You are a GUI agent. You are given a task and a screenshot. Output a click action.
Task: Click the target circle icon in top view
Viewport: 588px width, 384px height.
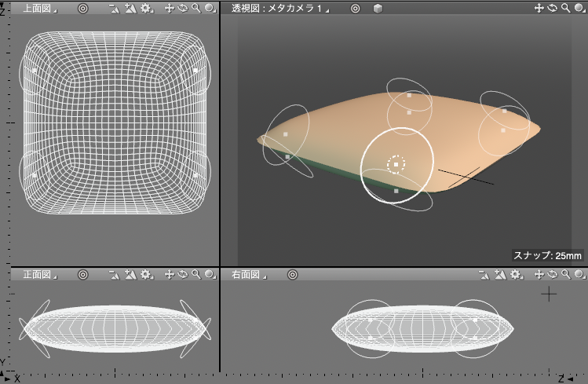click(x=82, y=8)
